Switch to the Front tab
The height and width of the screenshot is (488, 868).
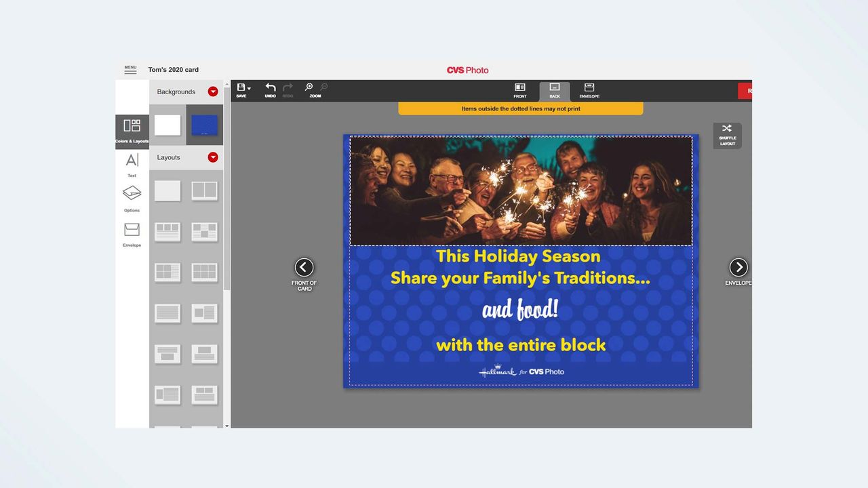(x=520, y=91)
